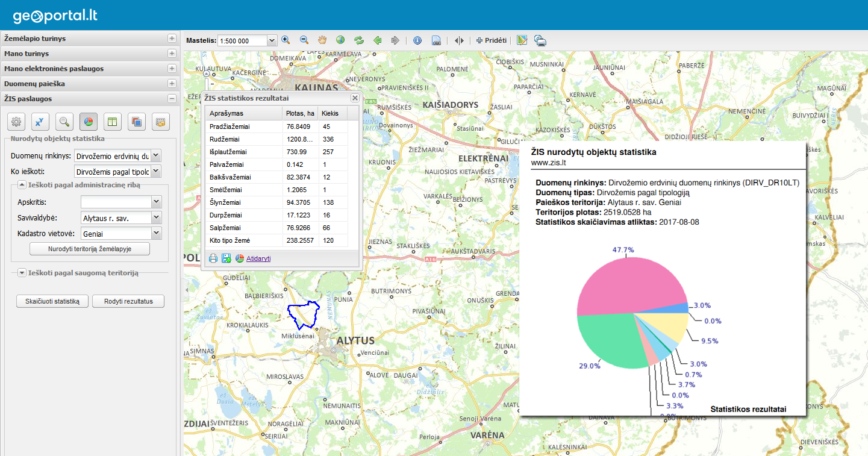Click the Atidaryti link
Image resolution: width=868 pixels, height=456 pixels.
pyautogui.click(x=258, y=258)
